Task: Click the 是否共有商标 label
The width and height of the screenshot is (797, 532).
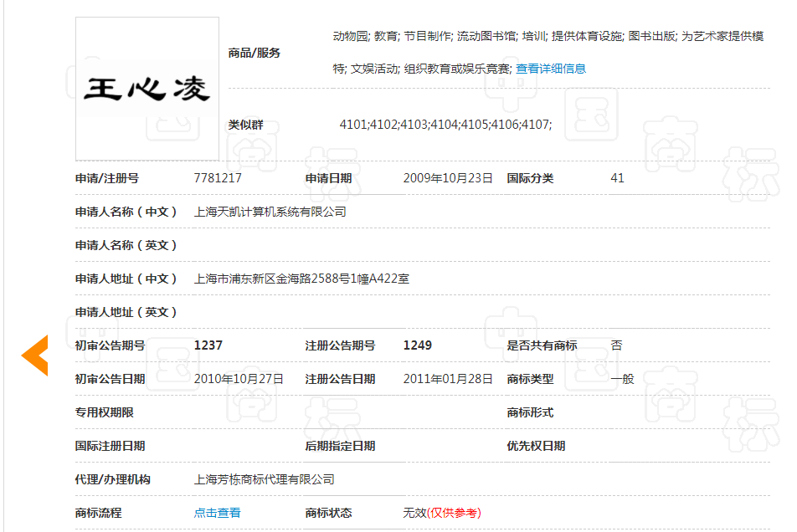Action: [542, 345]
